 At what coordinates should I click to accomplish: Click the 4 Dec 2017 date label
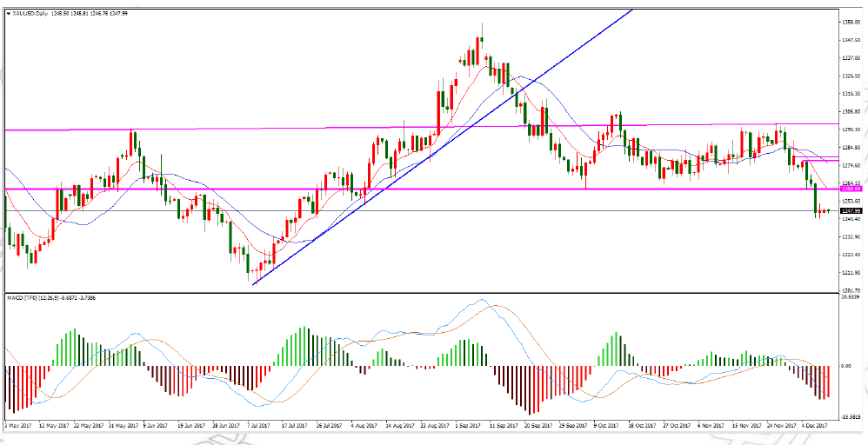815,426
